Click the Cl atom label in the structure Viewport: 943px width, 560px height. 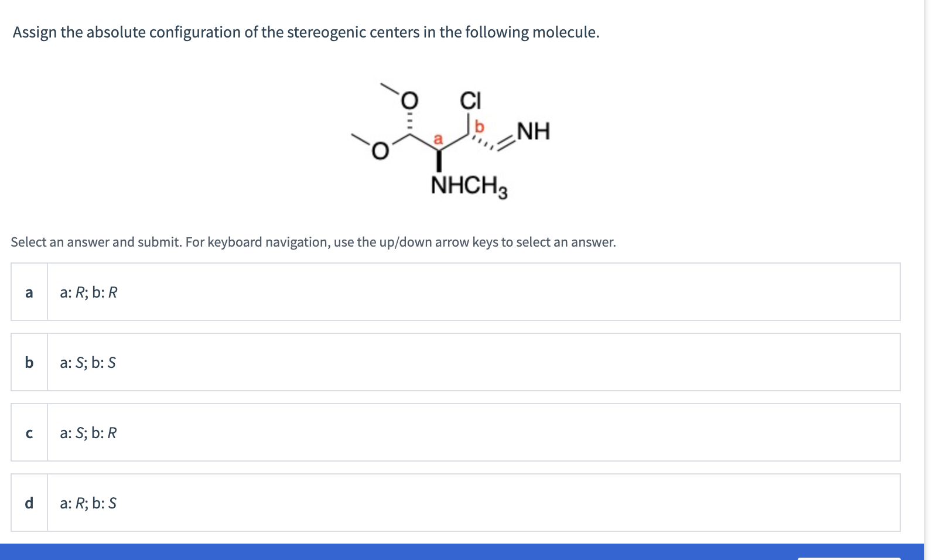pyautogui.click(x=470, y=100)
